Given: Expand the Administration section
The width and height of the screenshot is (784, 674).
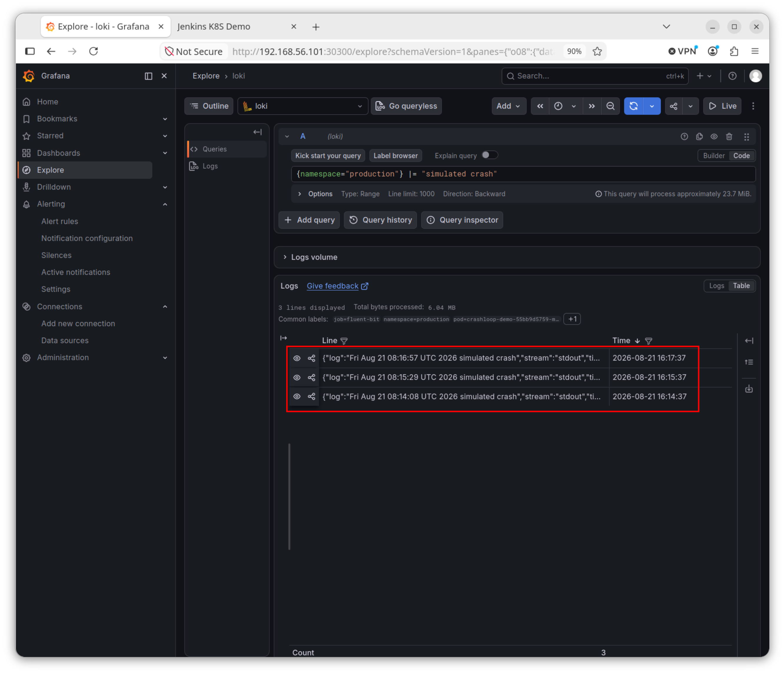Looking at the screenshot, I should 165,358.
